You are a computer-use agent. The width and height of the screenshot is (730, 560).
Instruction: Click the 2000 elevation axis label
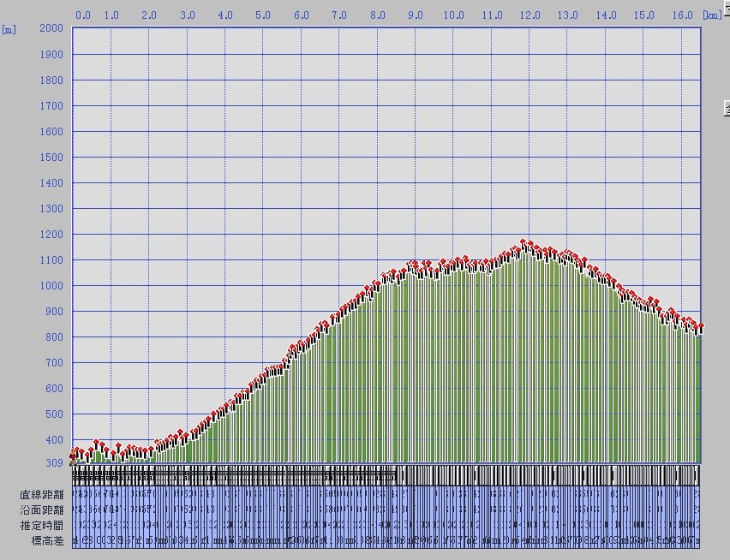click(51, 28)
